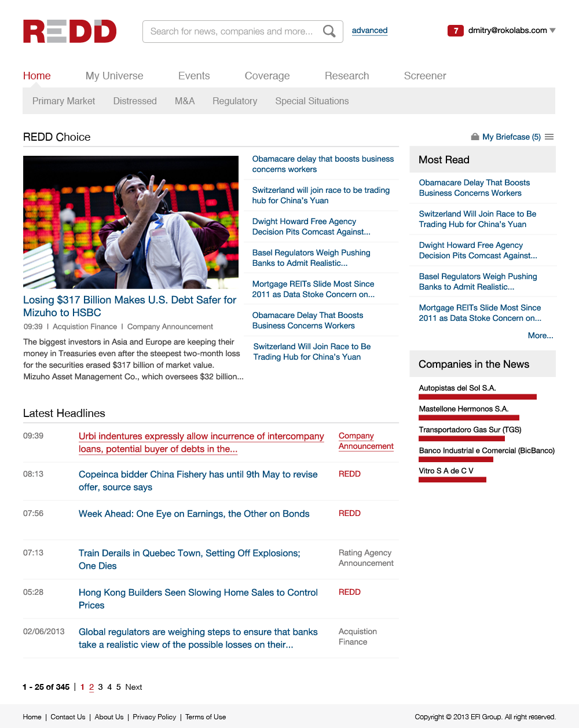Click the red notification badge showing 7
The width and height of the screenshot is (579, 728).
click(x=456, y=31)
